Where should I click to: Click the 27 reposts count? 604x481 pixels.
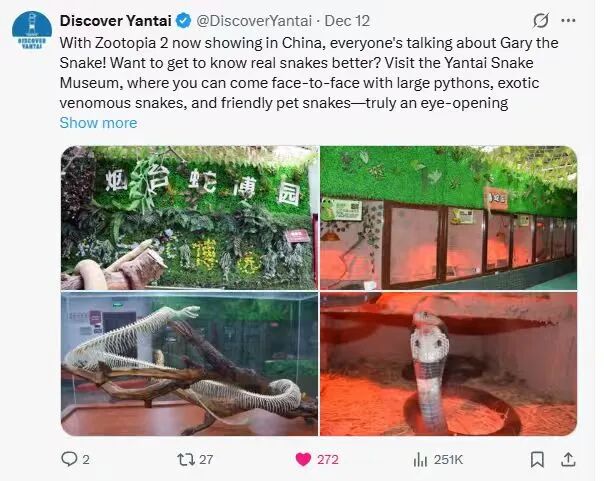pyautogui.click(x=206, y=459)
